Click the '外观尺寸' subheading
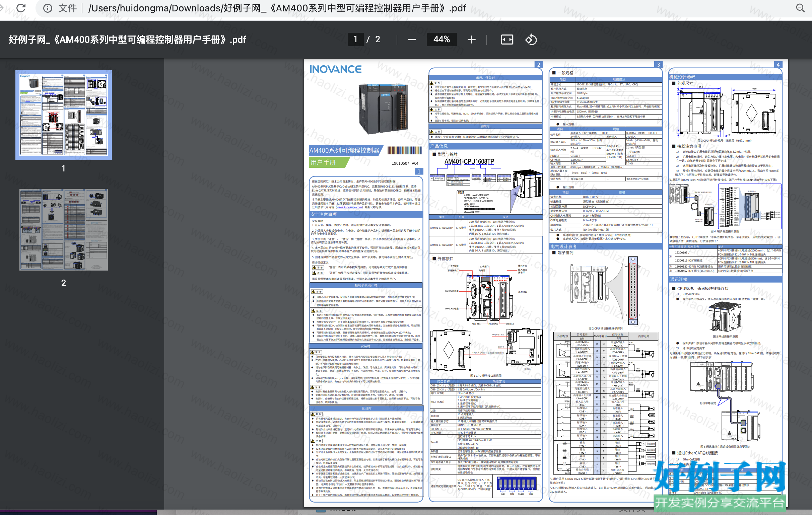Screen dimensions: 812x515 685,83
